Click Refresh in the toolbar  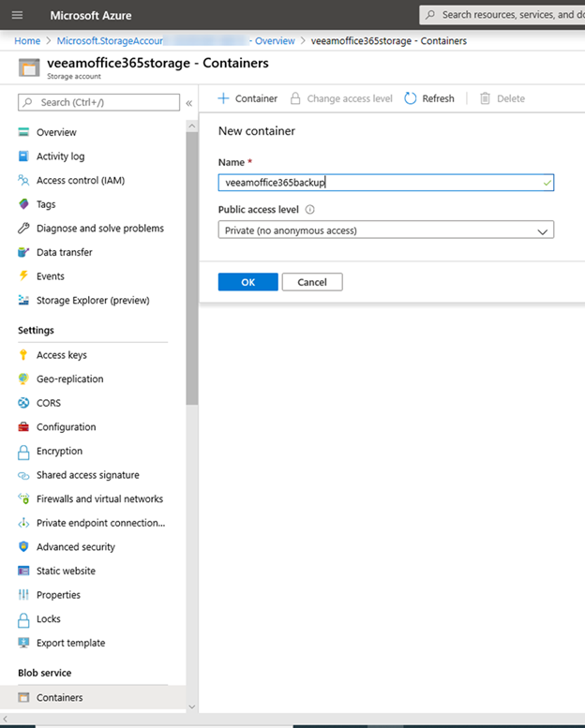click(x=429, y=99)
